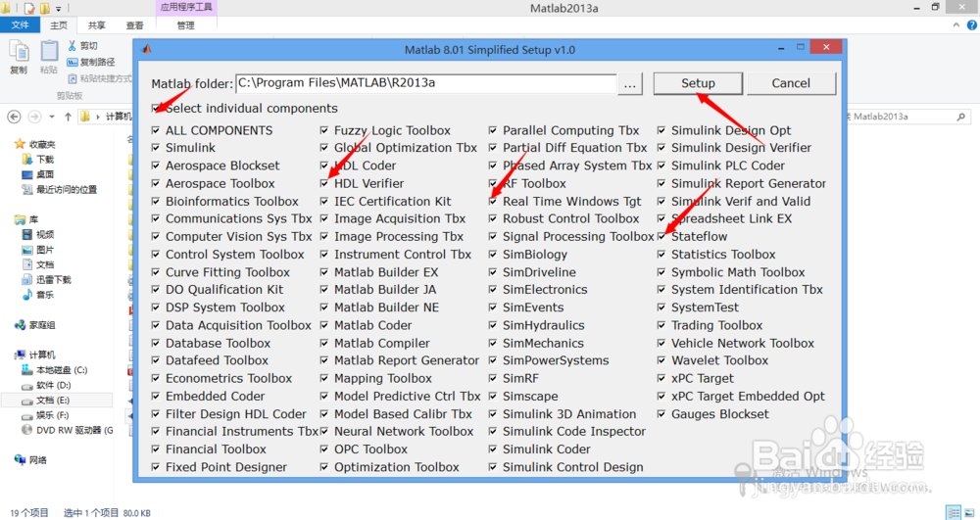Open folder browse ellipsis button
The height and width of the screenshot is (520, 980).
click(x=630, y=83)
